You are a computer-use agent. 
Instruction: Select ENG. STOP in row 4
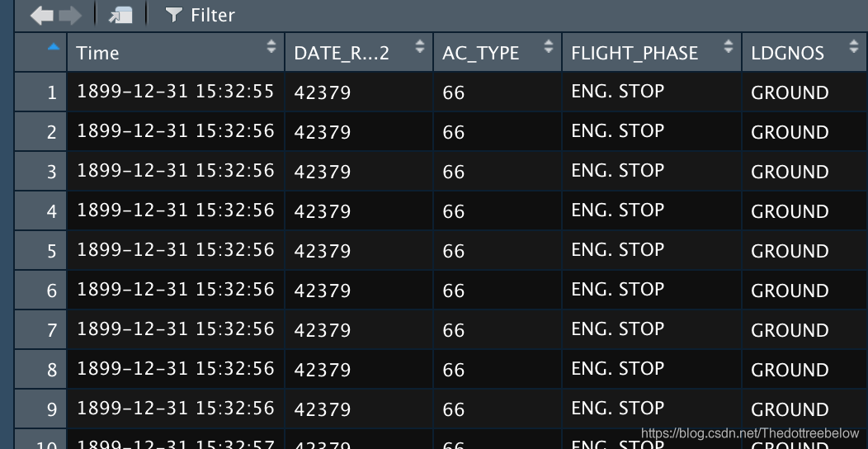pyautogui.click(x=652, y=211)
